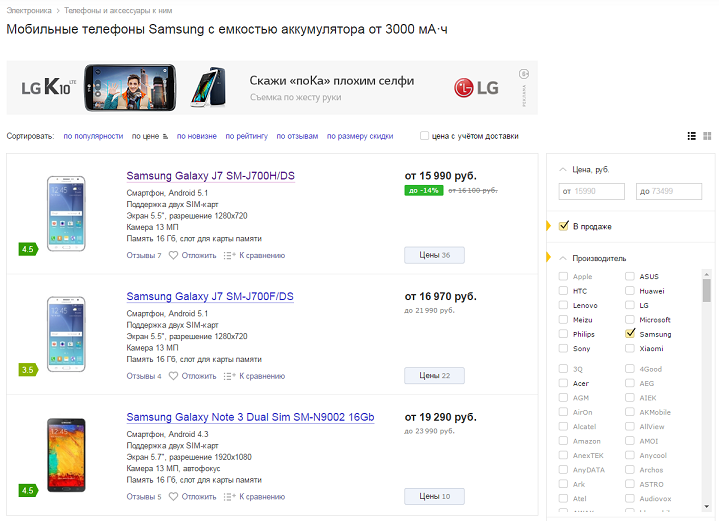Click the LG logo in the banner
This screenshot has height=521, width=719.
click(x=476, y=88)
